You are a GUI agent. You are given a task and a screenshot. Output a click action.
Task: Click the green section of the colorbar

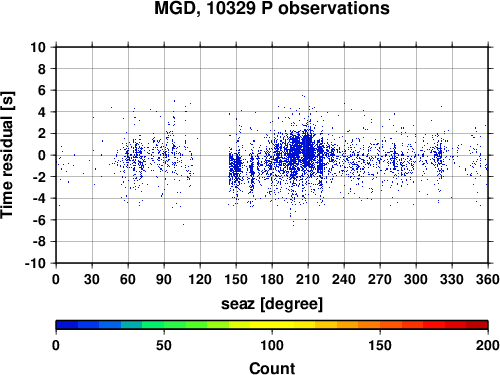click(175, 325)
